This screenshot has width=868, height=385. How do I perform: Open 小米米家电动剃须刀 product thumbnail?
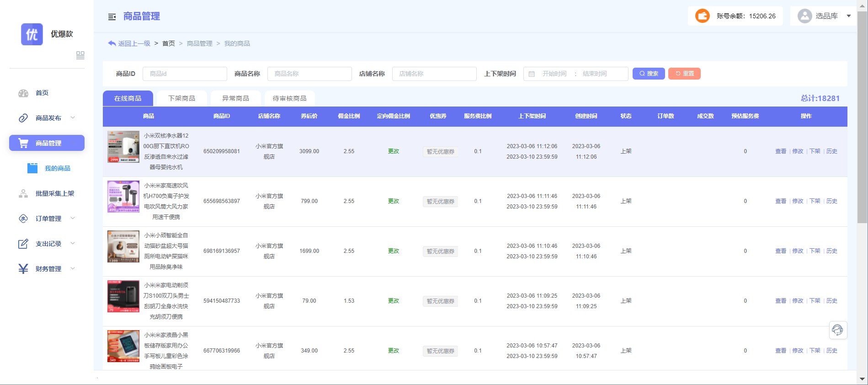click(123, 296)
